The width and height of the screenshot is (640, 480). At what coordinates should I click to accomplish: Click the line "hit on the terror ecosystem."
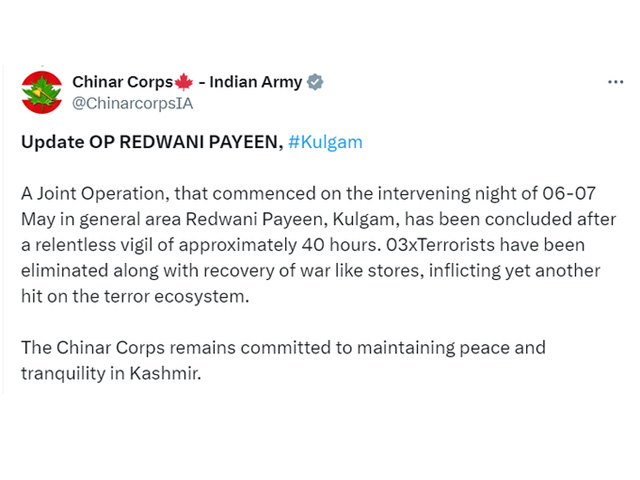pos(135,296)
